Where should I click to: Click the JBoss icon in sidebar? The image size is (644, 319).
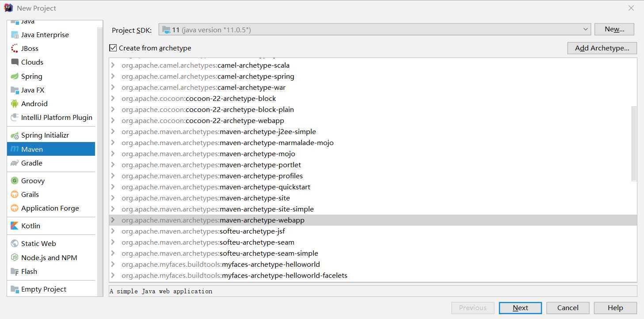tap(15, 49)
